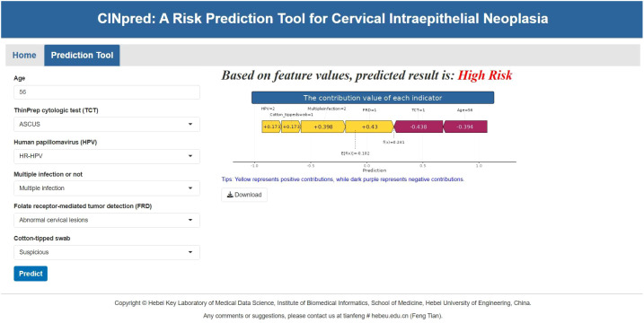Click the yellow +0.43 FRD segment
This screenshot has width=644, height=323.
(x=370, y=127)
